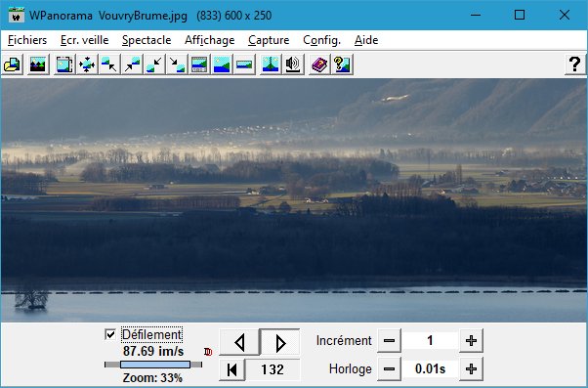Decrease Horloge with minus button
The image size is (588, 388).
389,369
